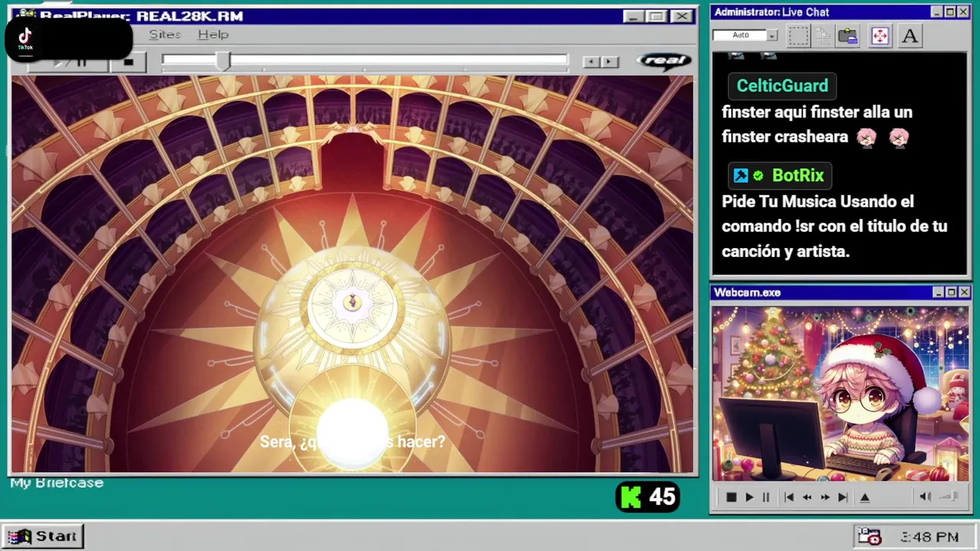This screenshot has width=980, height=551.
Task: Click the blue badge icon next to BotRix
Action: 740,176
